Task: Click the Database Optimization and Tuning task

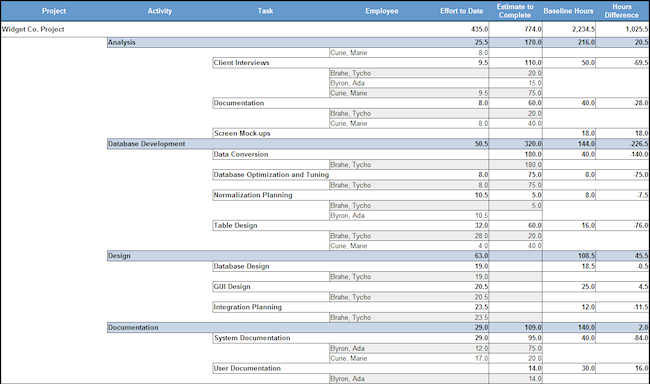Action: click(x=271, y=175)
